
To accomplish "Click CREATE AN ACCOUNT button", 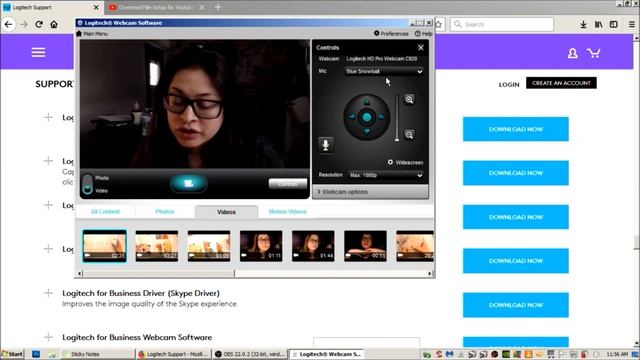I will tap(561, 83).
